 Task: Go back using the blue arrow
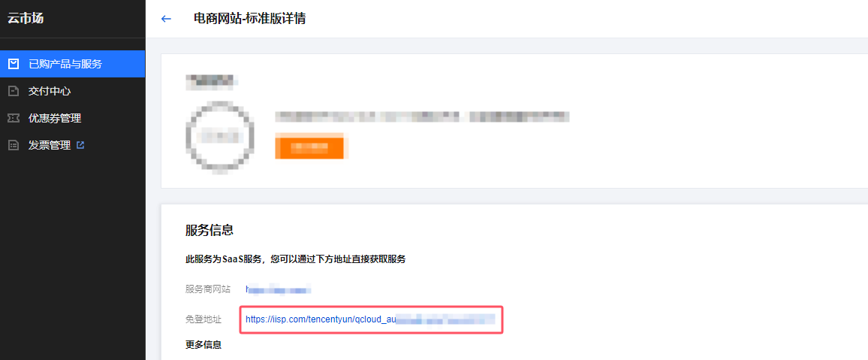[x=166, y=19]
